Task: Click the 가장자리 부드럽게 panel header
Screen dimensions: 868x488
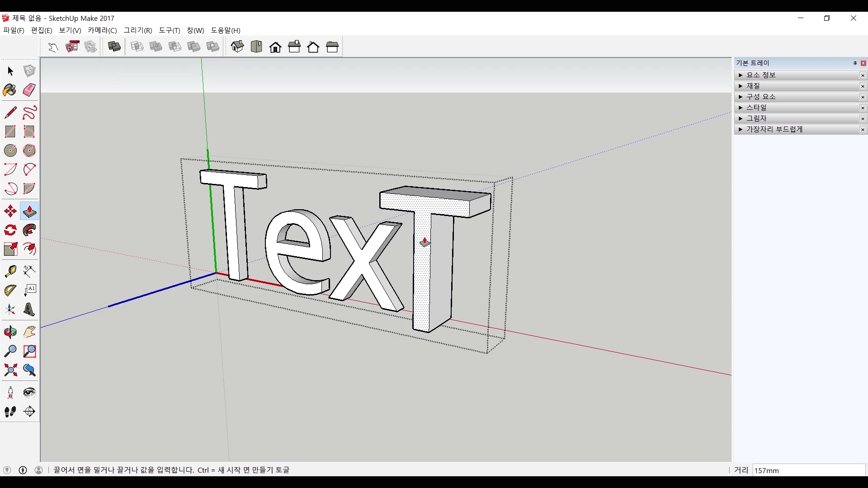Action: [774, 129]
